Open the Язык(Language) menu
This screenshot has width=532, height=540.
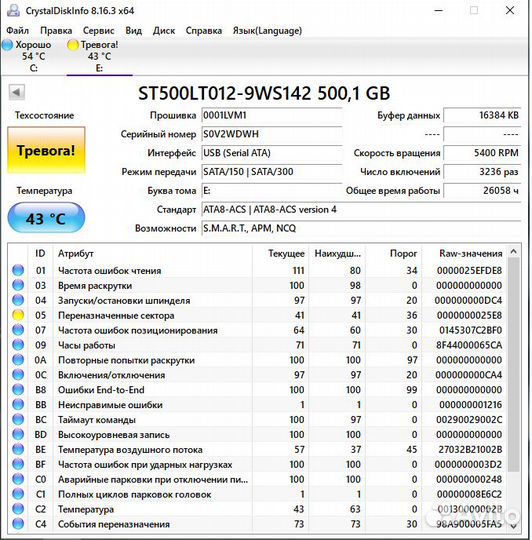[267, 31]
